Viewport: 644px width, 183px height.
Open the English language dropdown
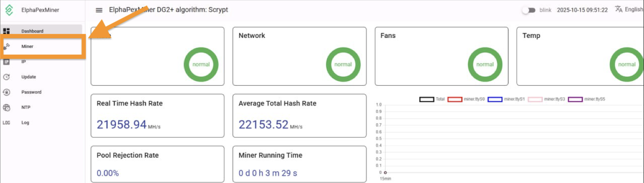coord(633,10)
